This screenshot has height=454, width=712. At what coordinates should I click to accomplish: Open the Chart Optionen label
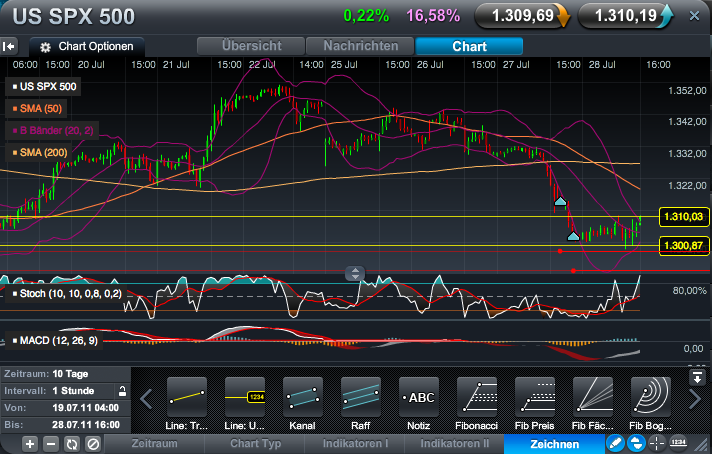click(96, 46)
